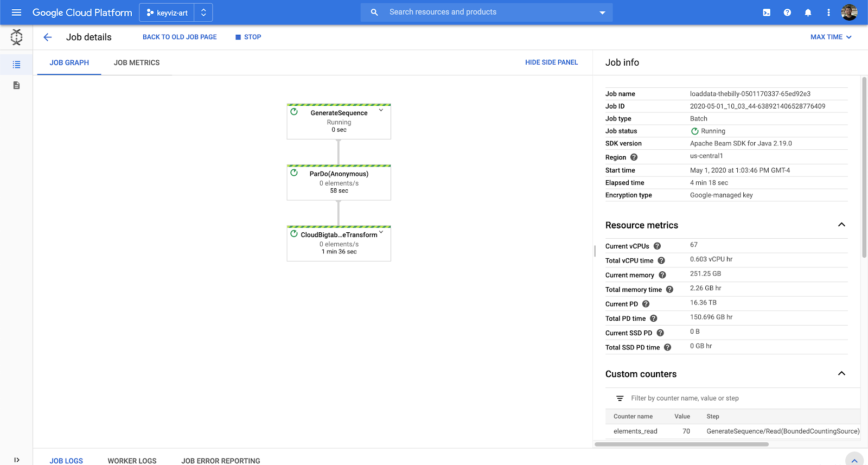Open the snapshots document icon in sidebar
This screenshot has height=465, width=868.
click(16, 85)
